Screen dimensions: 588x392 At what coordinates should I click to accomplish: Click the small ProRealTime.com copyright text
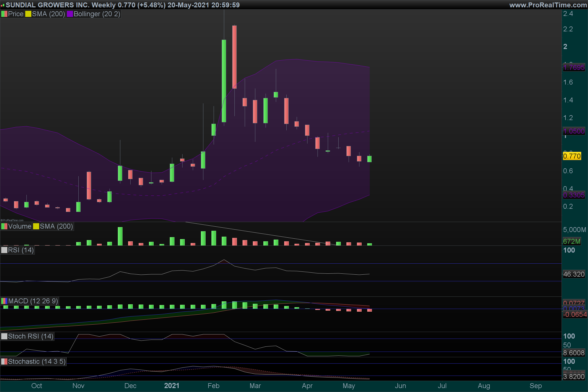(x=12, y=220)
